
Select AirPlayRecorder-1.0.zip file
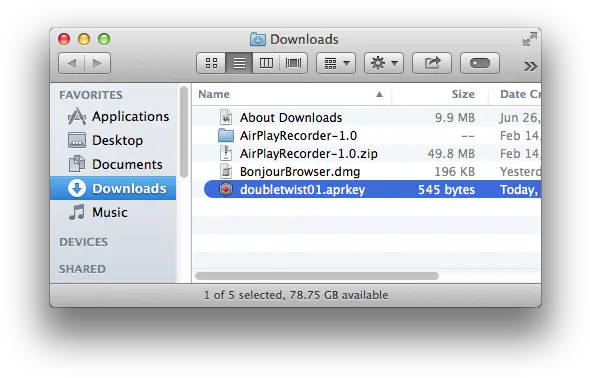click(x=367, y=153)
